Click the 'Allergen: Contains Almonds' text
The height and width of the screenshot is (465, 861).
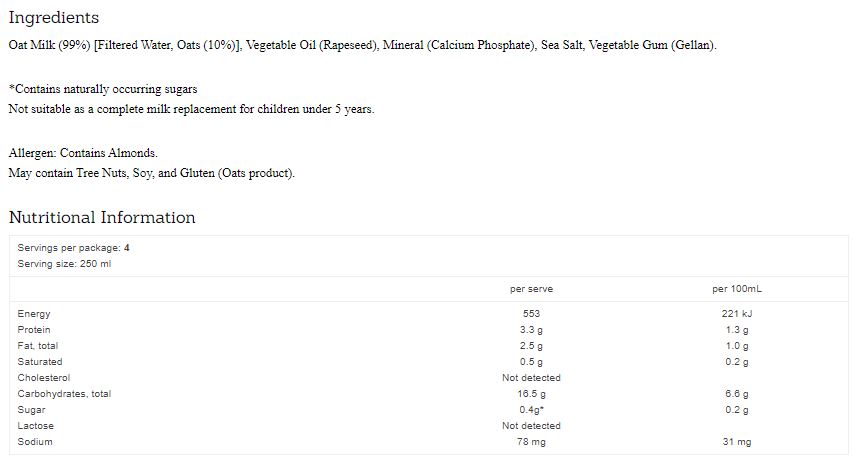click(x=83, y=153)
